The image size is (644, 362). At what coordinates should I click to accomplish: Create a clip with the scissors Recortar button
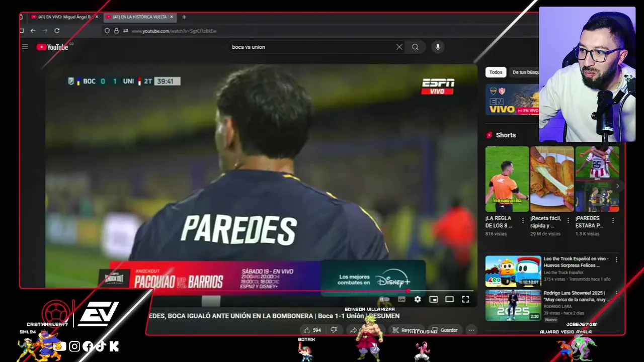point(407,330)
